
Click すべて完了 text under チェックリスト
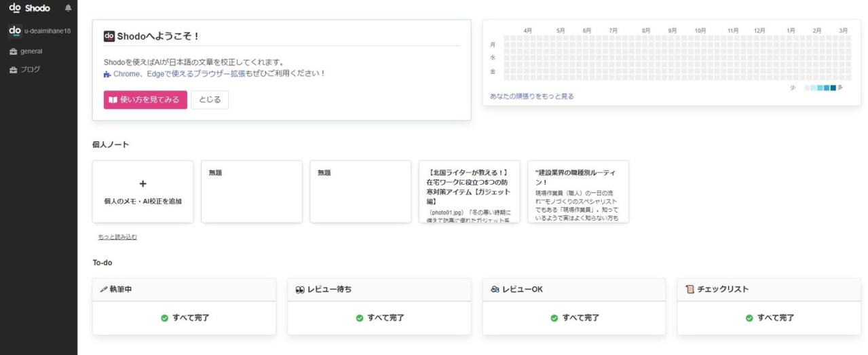pyautogui.click(x=776, y=318)
